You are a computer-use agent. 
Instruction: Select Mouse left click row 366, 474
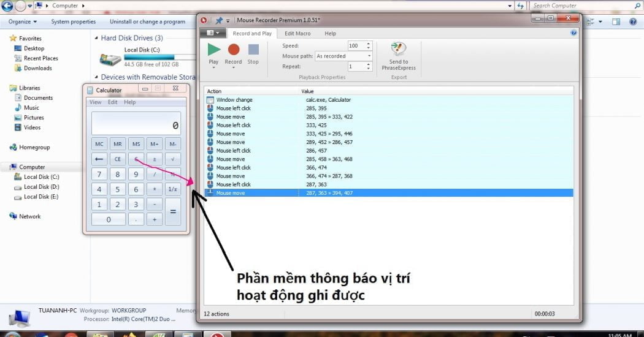[x=388, y=167]
